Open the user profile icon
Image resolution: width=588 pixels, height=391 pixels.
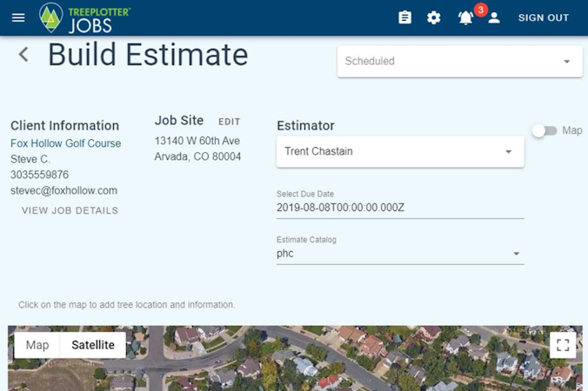point(494,17)
